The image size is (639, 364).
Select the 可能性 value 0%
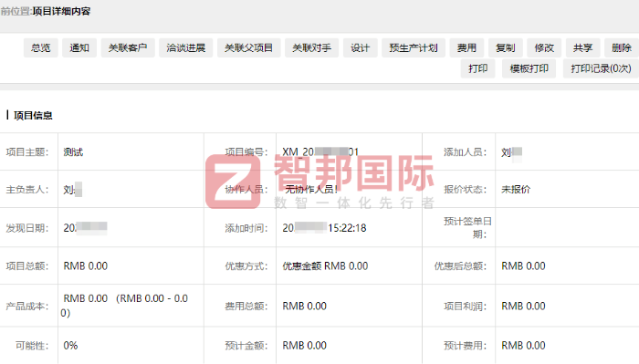point(70,346)
